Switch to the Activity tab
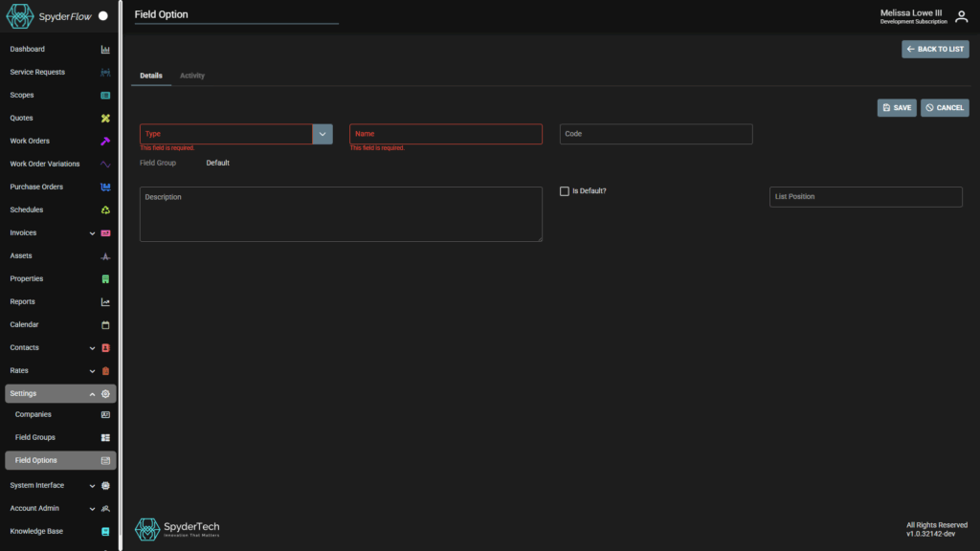The height and width of the screenshot is (551, 980). [191, 76]
